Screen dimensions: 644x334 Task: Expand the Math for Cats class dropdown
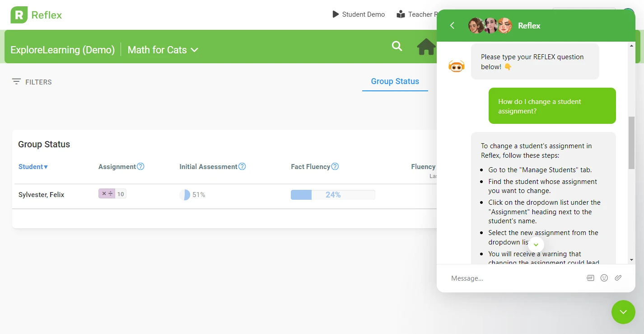(x=163, y=50)
